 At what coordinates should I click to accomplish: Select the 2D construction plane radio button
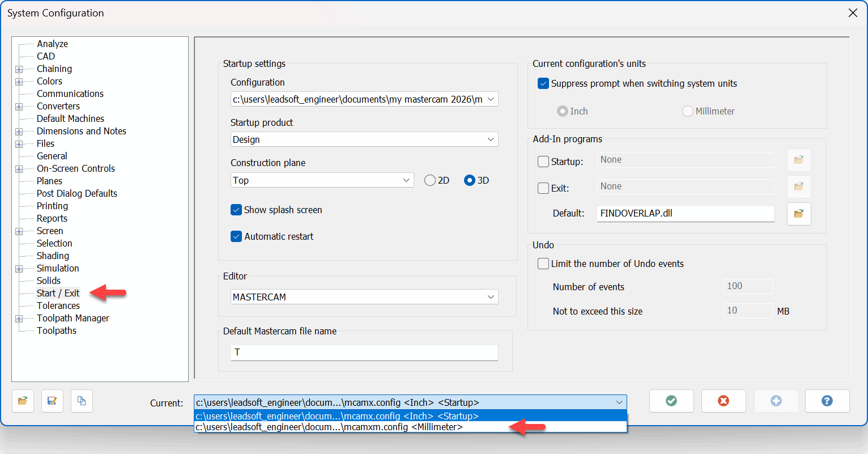430,180
